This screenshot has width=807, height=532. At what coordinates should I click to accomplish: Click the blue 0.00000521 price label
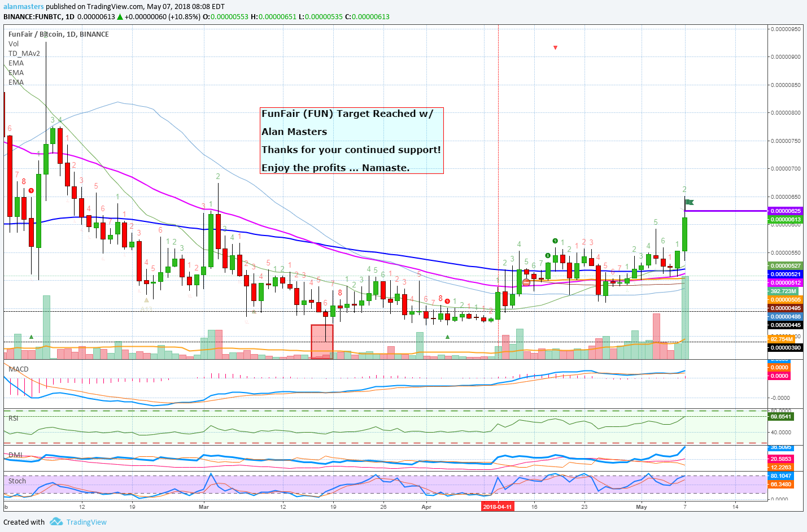[x=786, y=274]
